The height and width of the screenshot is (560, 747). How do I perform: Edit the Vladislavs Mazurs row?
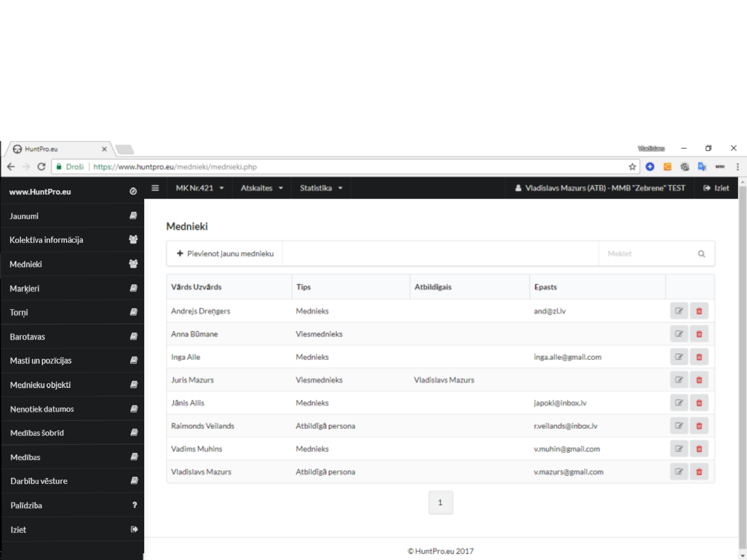(679, 472)
